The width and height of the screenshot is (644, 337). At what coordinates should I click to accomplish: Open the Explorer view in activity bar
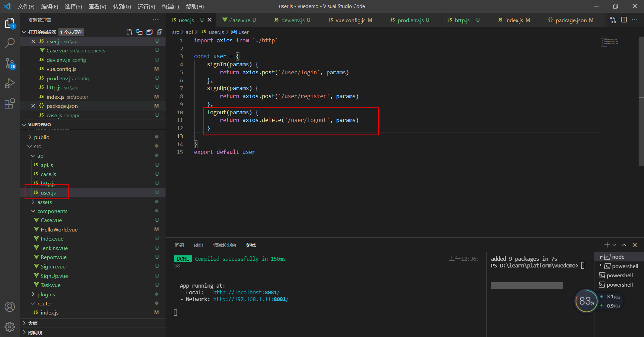click(10, 23)
